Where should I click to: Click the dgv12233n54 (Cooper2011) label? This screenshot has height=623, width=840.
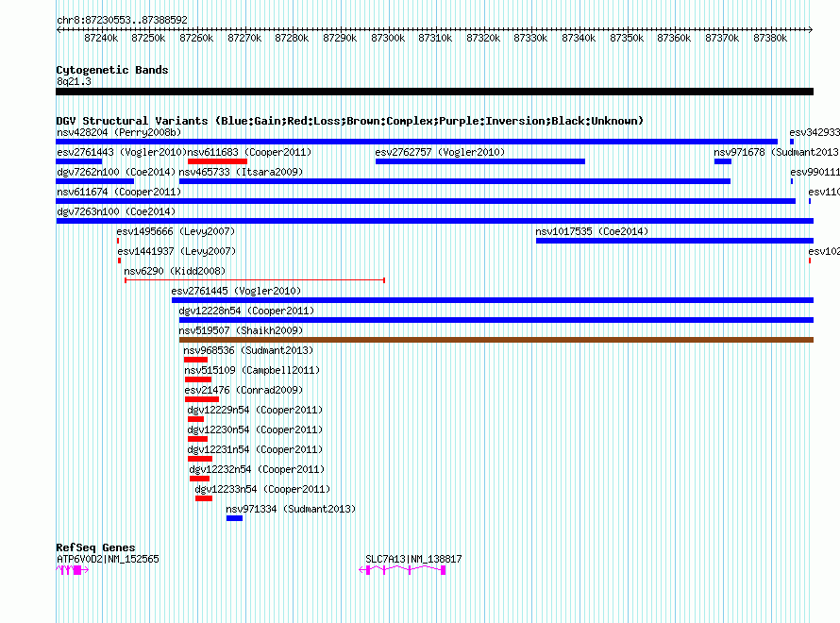coord(262,489)
